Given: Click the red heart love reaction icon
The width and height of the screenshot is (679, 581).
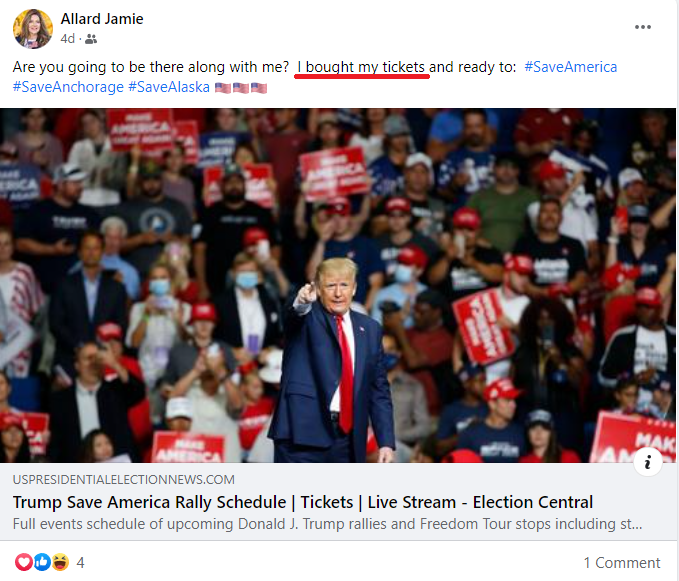Looking at the screenshot, I should point(24,562).
